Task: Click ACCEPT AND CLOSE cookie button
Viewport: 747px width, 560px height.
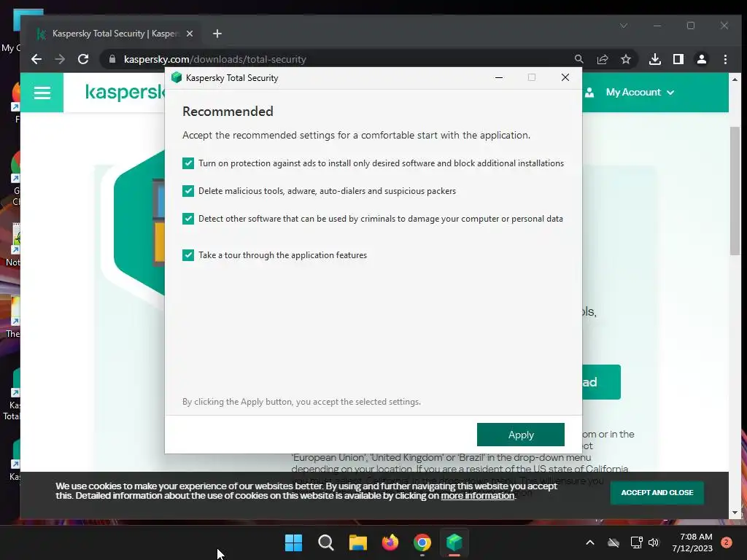Action: [657, 492]
